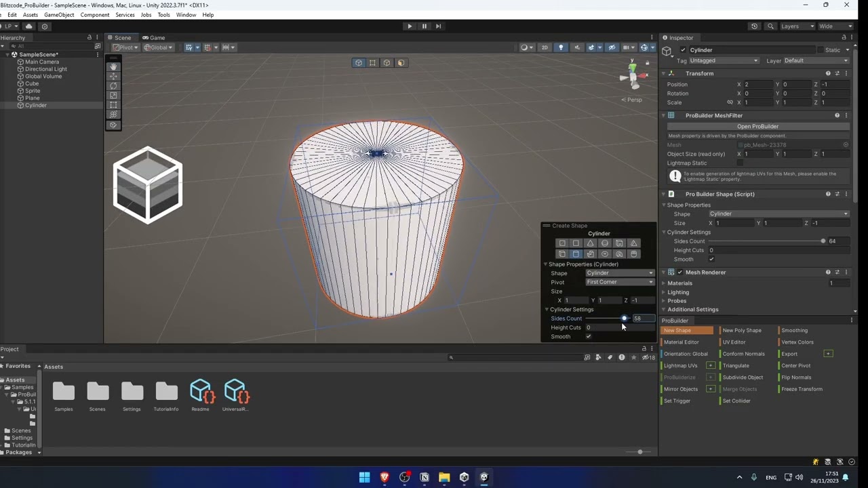Open the Global handle rotation dropdown

pos(158,47)
